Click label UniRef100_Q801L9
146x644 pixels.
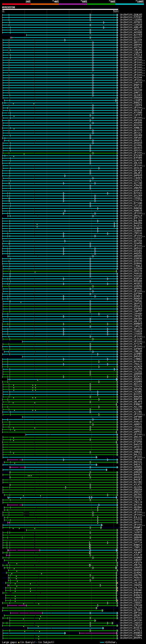131,110
